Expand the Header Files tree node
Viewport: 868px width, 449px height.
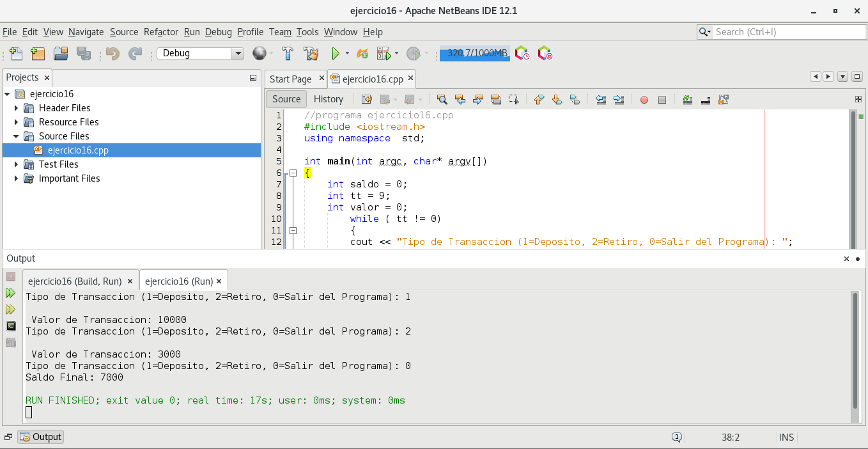pyautogui.click(x=17, y=108)
